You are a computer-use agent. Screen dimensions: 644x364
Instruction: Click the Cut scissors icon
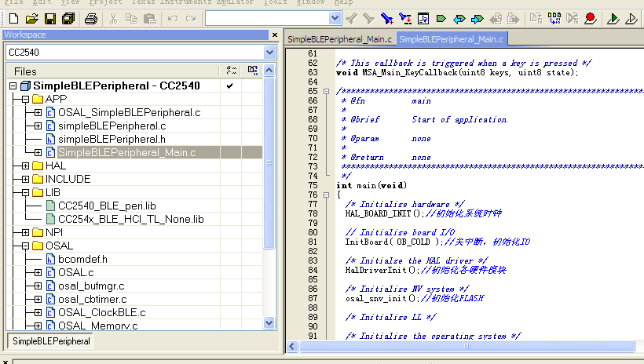coord(114,19)
